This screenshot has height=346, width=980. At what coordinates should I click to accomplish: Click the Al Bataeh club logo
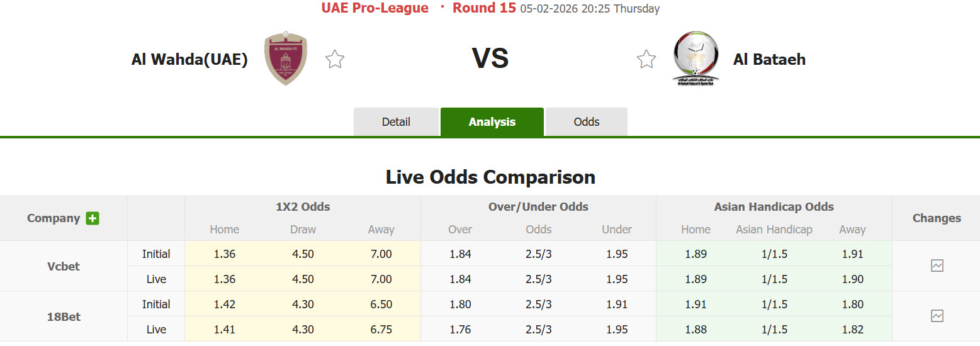(695, 59)
